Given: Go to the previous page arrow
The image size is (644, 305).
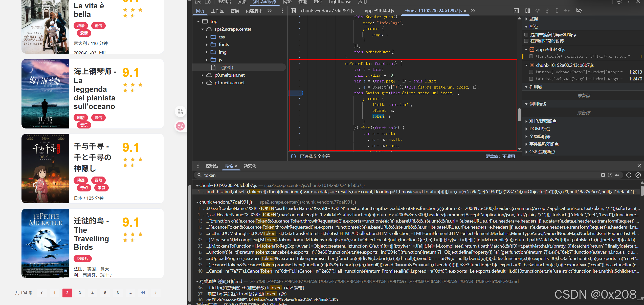Looking at the screenshot, I should click(42, 293).
